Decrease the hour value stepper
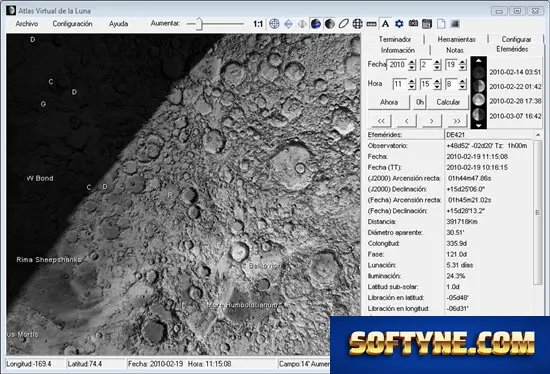Viewport: 550px width, 374px height. [x=412, y=86]
